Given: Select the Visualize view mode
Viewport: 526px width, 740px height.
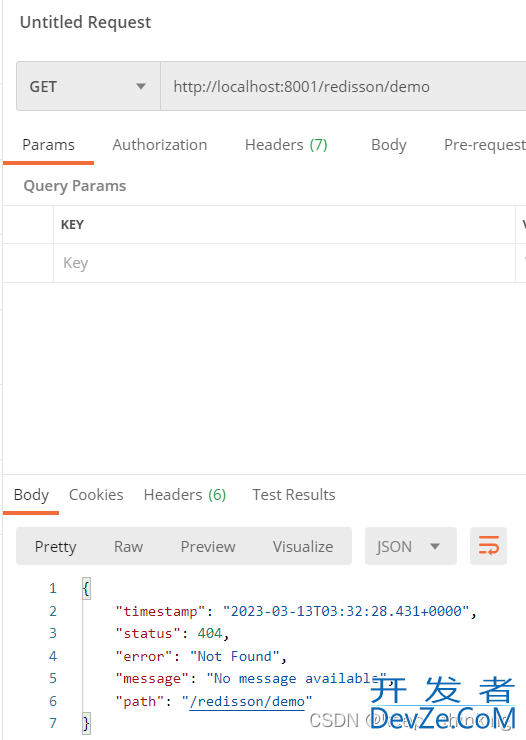Looking at the screenshot, I should coord(303,547).
